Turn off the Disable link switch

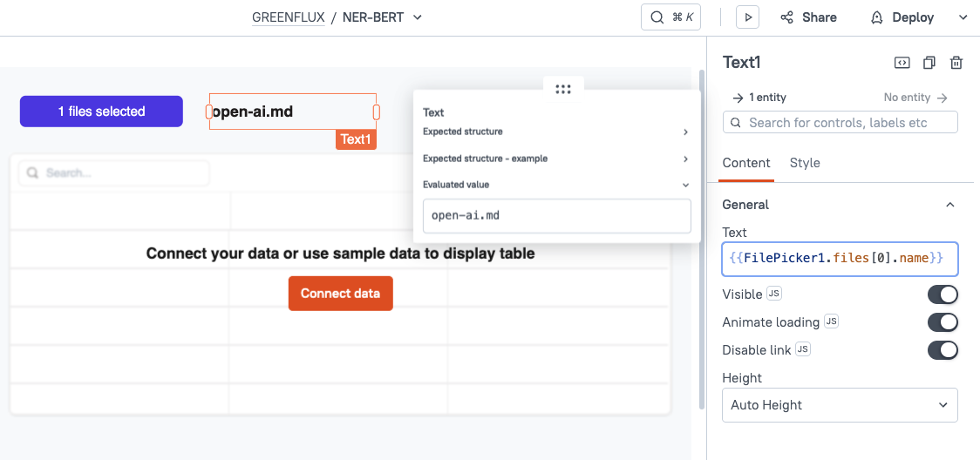(x=943, y=350)
